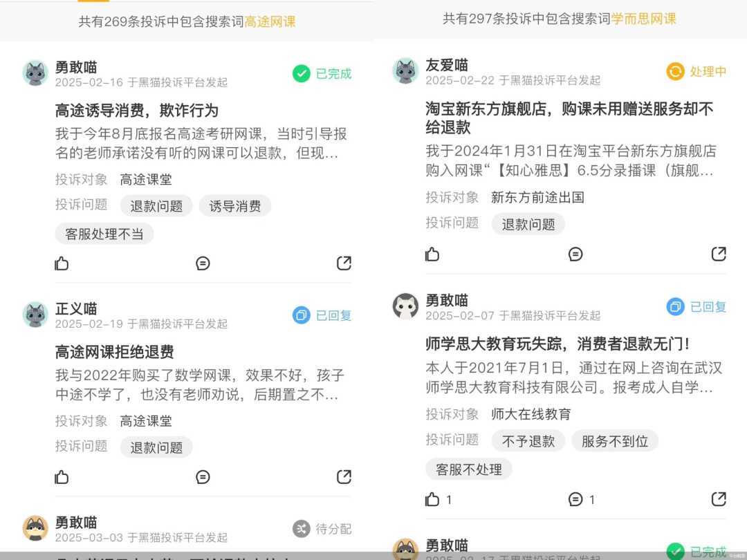Open the 高途网课拒绝退费 complaint title
The image size is (747, 560).
coord(114,352)
